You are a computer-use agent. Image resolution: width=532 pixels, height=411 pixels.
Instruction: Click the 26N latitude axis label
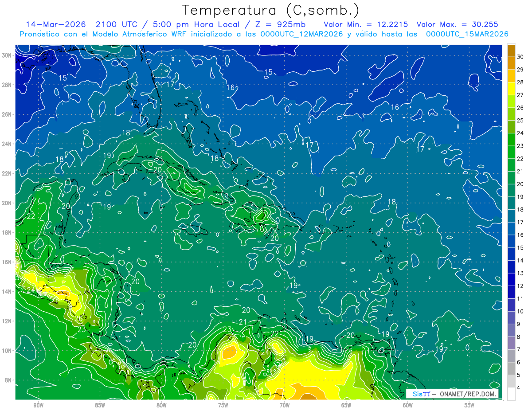pyautogui.click(x=7, y=114)
